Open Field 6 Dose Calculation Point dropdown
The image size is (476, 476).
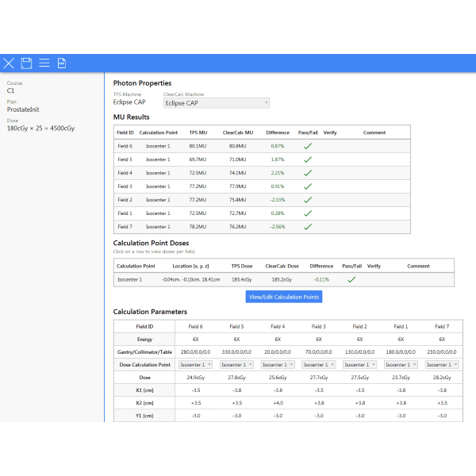point(195,365)
